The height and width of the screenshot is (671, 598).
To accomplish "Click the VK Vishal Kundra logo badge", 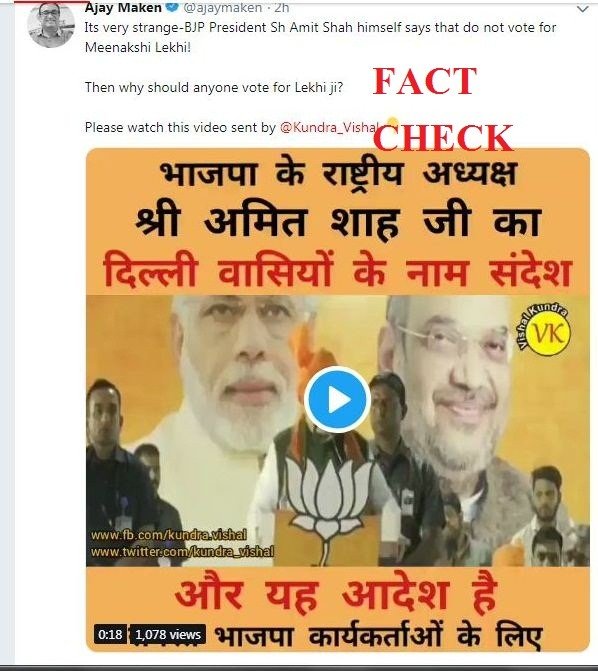I will pyautogui.click(x=545, y=328).
